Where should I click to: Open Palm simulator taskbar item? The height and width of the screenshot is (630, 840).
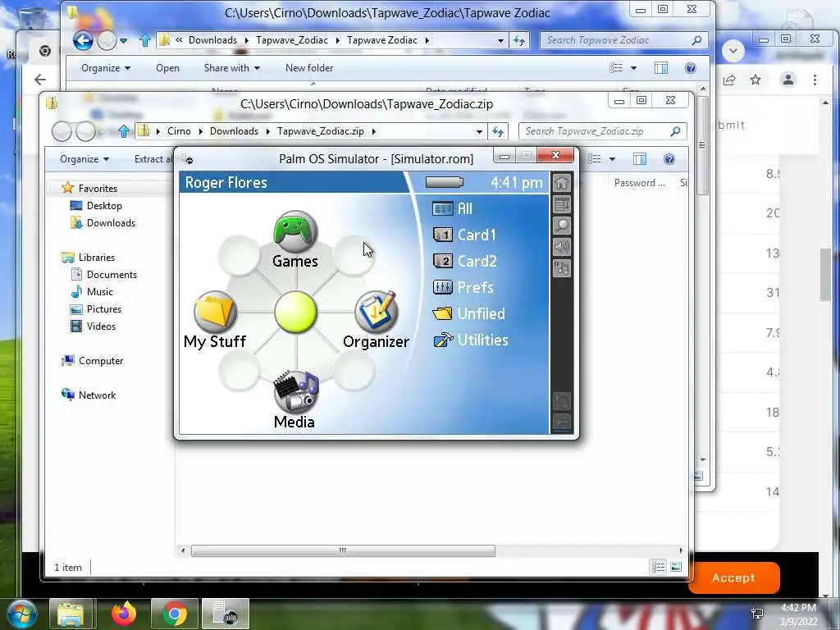point(225,614)
